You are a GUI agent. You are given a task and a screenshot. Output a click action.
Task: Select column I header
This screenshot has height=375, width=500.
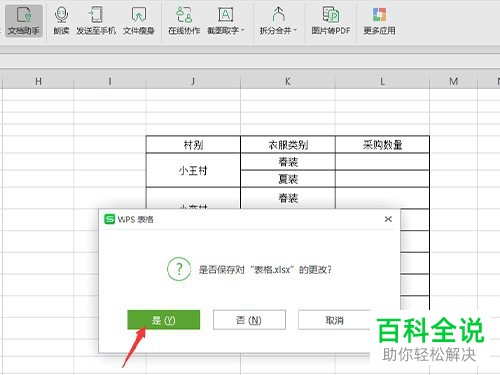(x=110, y=81)
